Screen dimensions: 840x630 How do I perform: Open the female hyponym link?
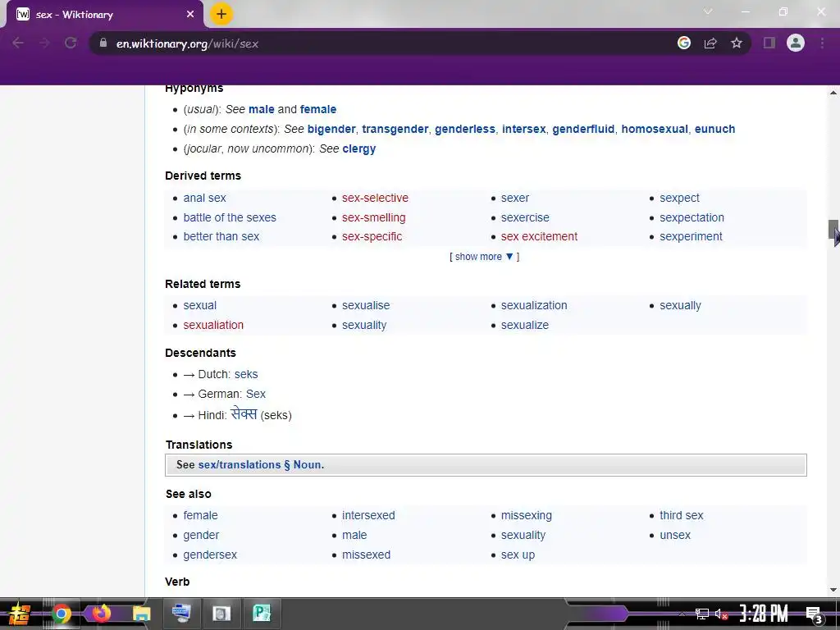pos(318,109)
